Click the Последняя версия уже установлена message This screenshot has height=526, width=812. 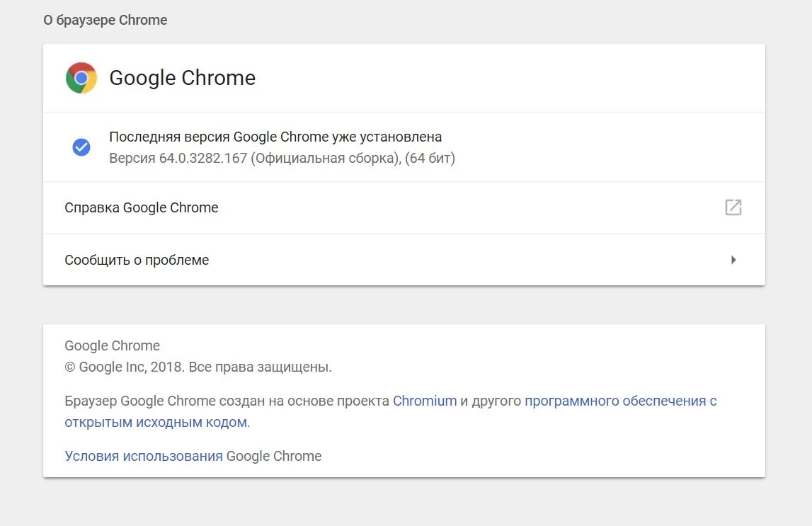[275, 137]
